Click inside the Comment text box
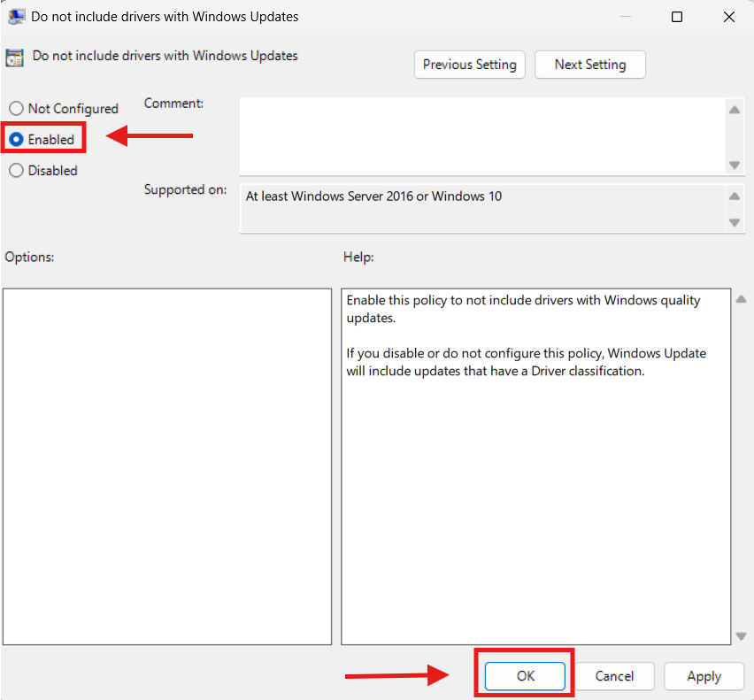This screenshot has width=754, height=700. click(x=482, y=136)
